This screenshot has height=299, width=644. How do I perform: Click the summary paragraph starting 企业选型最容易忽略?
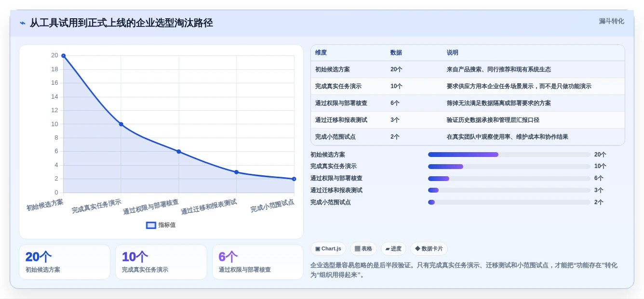click(x=464, y=270)
